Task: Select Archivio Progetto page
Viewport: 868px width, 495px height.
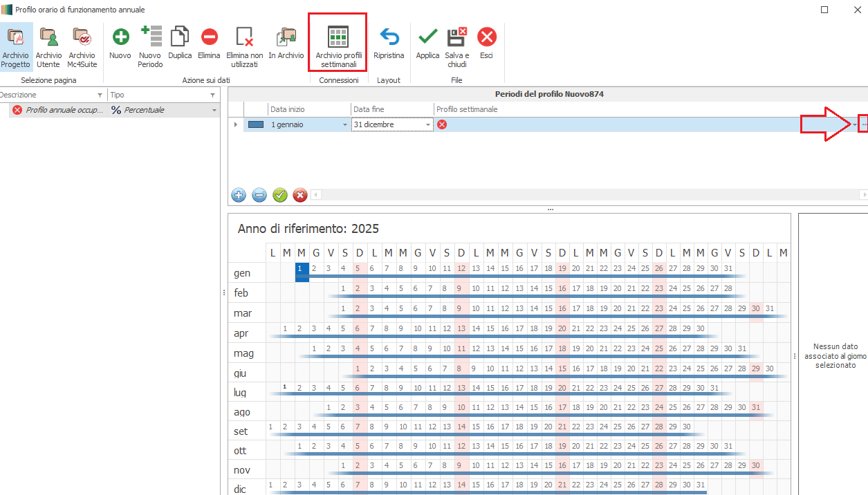Action: point(15,37)
